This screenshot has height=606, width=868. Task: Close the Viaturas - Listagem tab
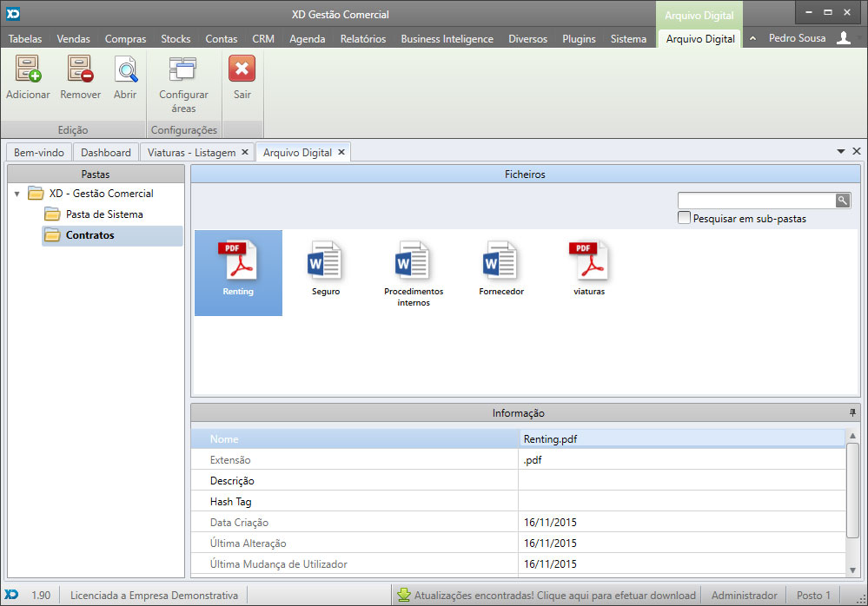(x=245, y=152)
